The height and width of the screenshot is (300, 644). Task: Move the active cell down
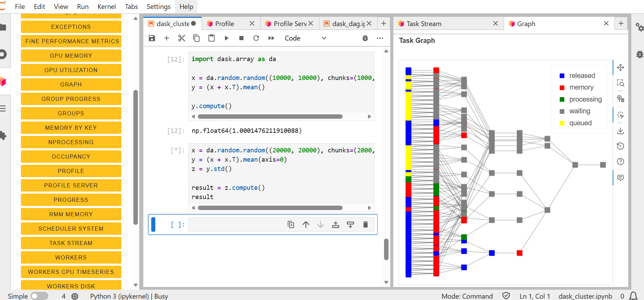(321, 224)
